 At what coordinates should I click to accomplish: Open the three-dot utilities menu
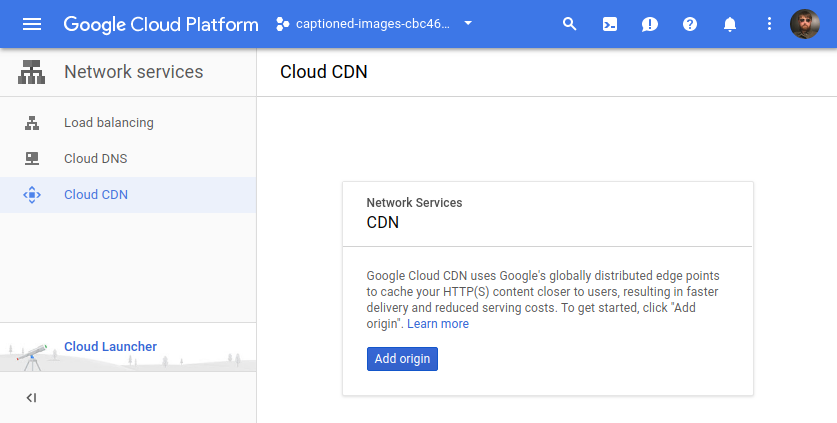coord(769,24)
